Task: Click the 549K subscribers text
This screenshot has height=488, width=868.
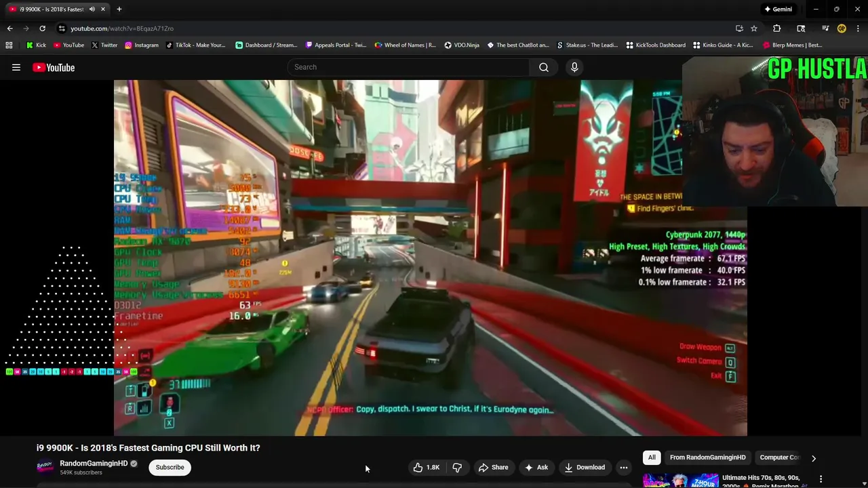Action: click(x=81, y=472)
